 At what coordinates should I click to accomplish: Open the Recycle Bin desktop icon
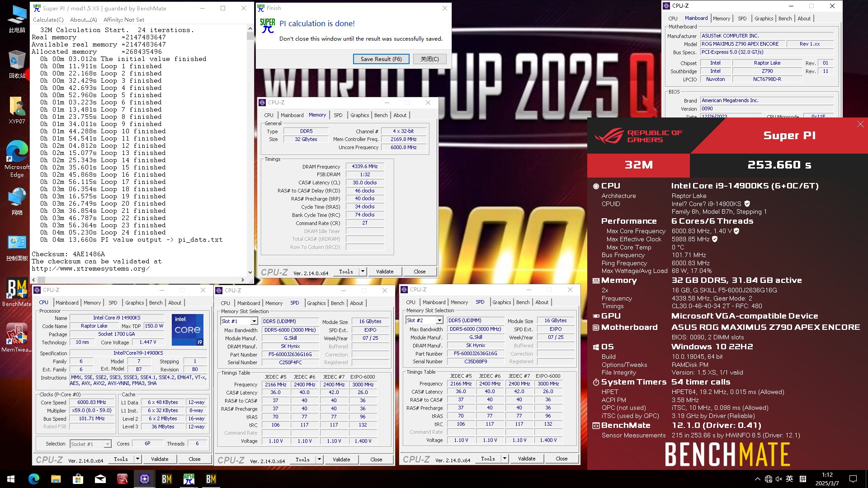click(17, 64)
